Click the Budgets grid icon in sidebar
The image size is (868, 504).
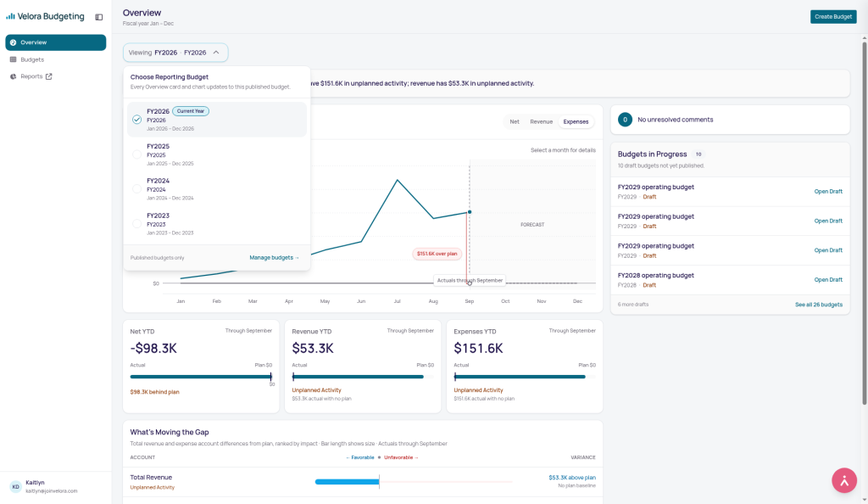coord(14,59)
